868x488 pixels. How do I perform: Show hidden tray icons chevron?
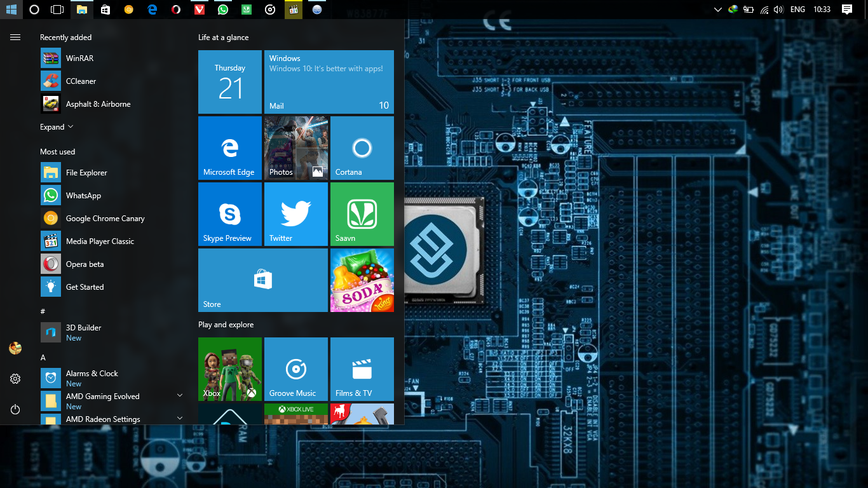click(x=718, y=10)
